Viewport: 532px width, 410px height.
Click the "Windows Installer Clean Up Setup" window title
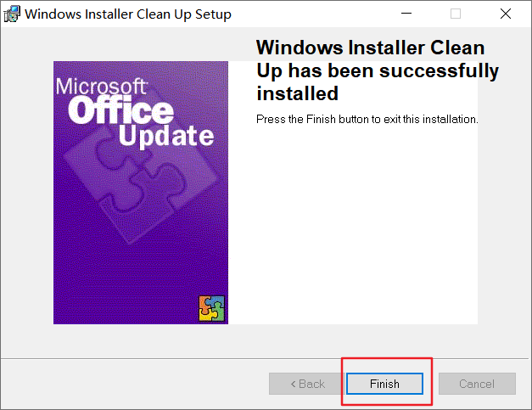coord(127,14)
